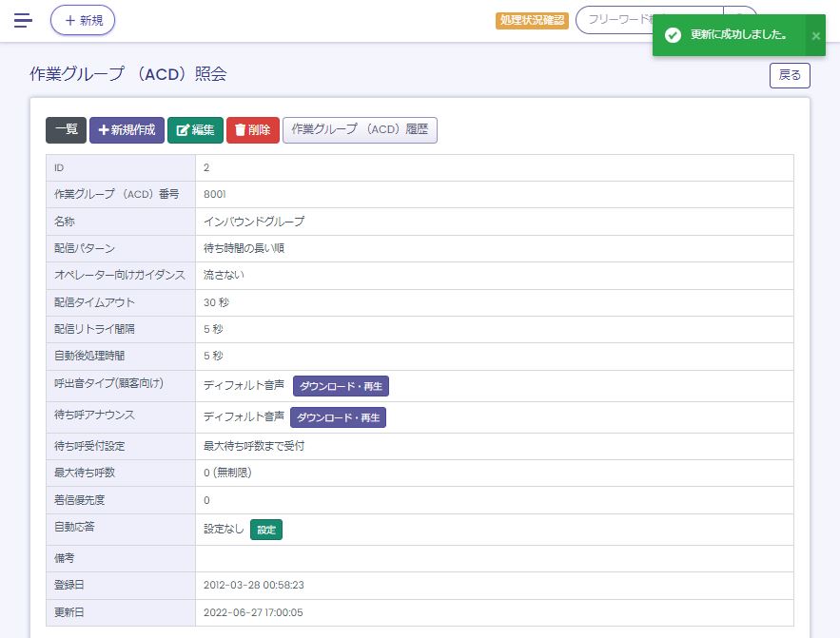Viewport: 840px width, 638px height.
Task: Click the name value インバウンドグループ
Action: point(254,222)
